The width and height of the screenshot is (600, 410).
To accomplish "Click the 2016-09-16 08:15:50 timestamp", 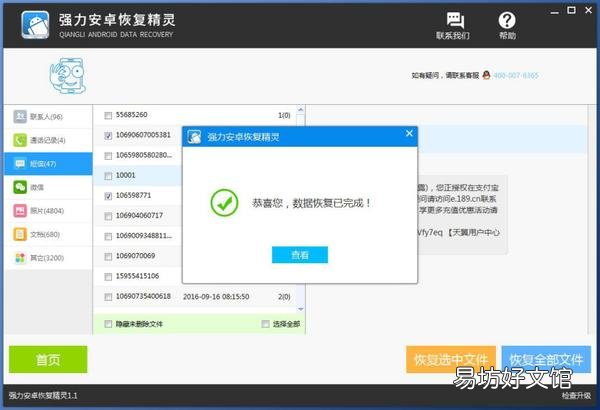I will click(x=216, y=297).
